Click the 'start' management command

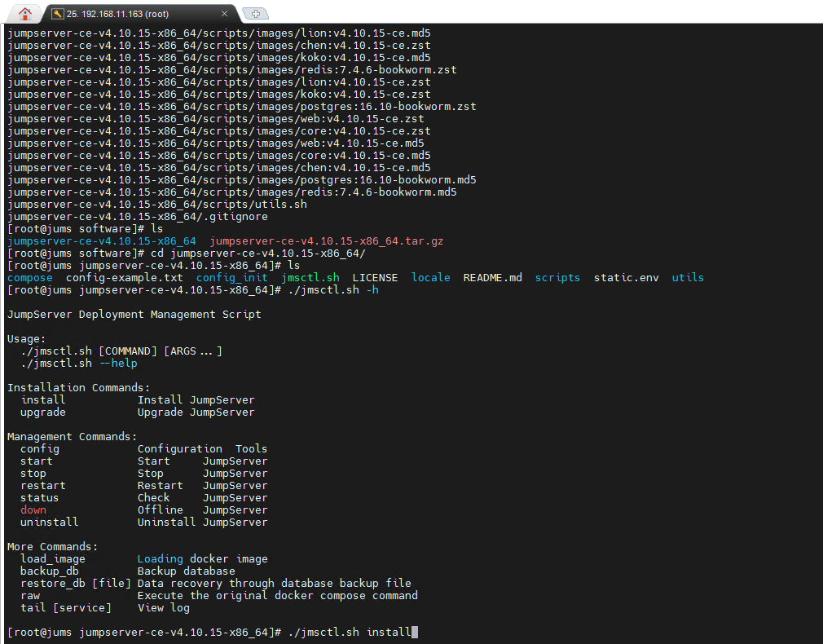[x=36, y=461]
